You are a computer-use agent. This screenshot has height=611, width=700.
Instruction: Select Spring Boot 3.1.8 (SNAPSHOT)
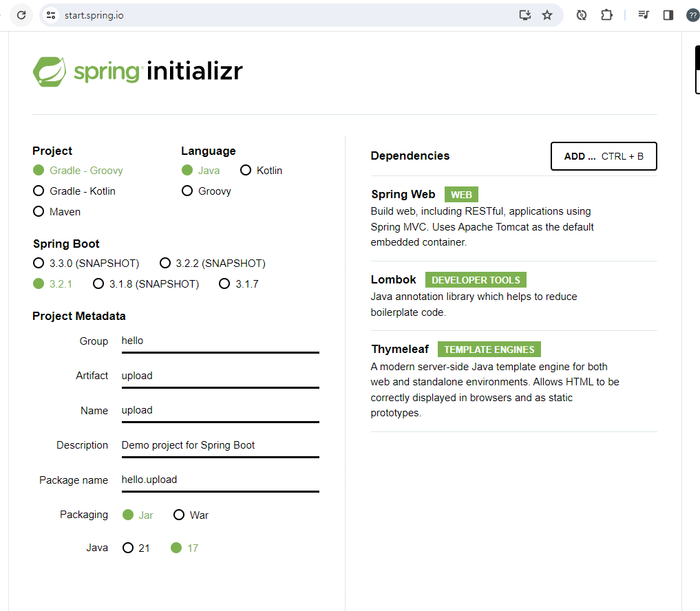pyautogui.click(x=146, y=284)
